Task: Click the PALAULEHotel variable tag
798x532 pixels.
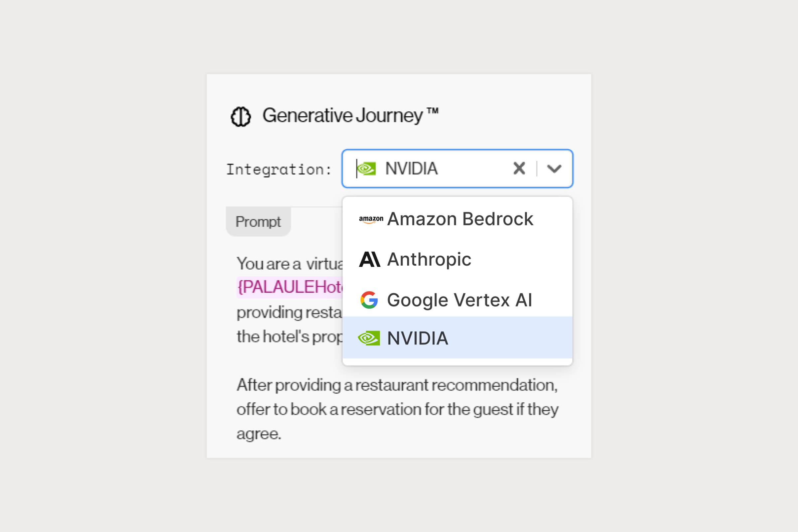Action: [290, 287]
